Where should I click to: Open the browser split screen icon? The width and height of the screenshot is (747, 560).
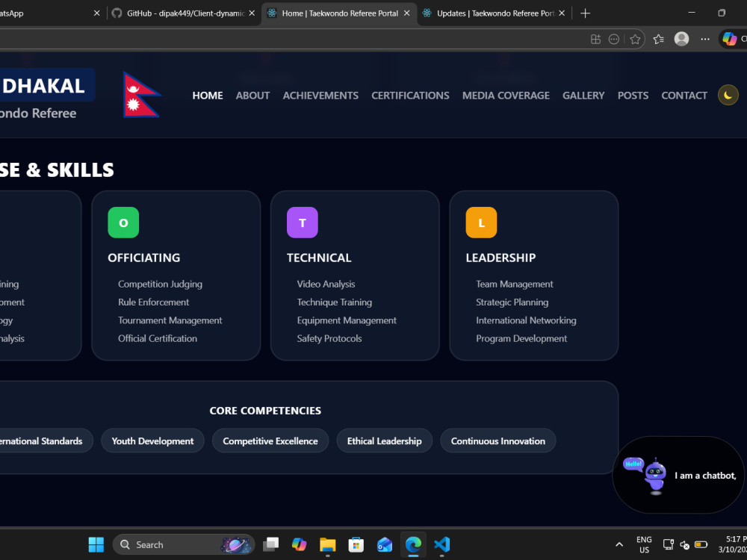[595, 39]
